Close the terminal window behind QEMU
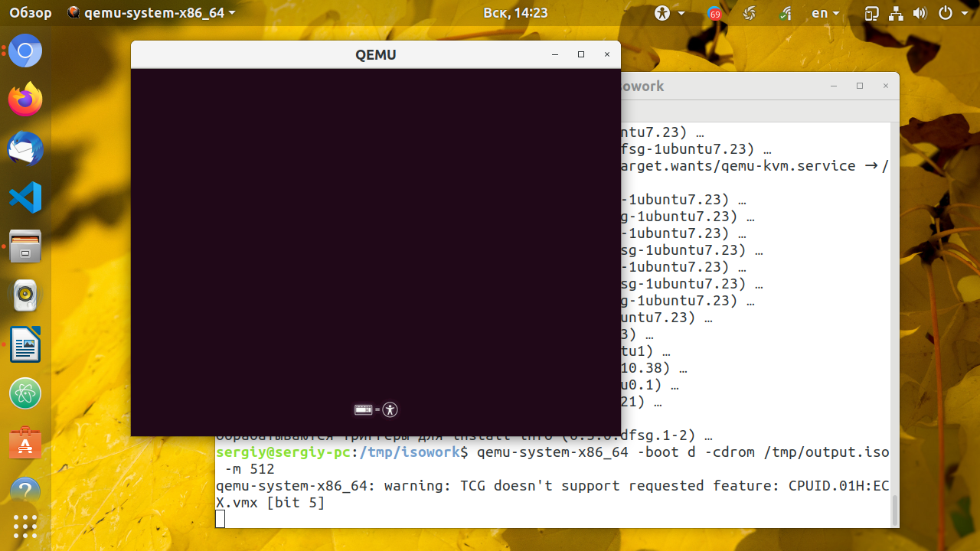This screenshot has width=980, height=551. [886, 86]
